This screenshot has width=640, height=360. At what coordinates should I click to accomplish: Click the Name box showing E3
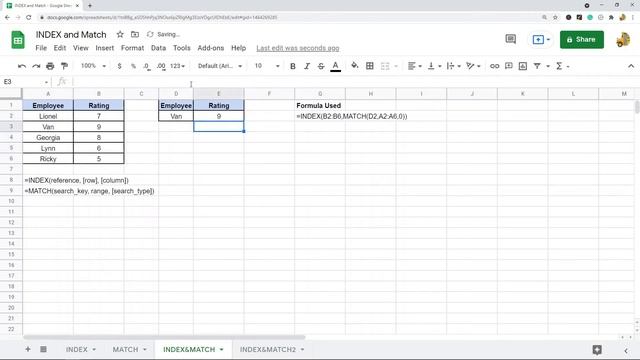[x=25, y=82]
